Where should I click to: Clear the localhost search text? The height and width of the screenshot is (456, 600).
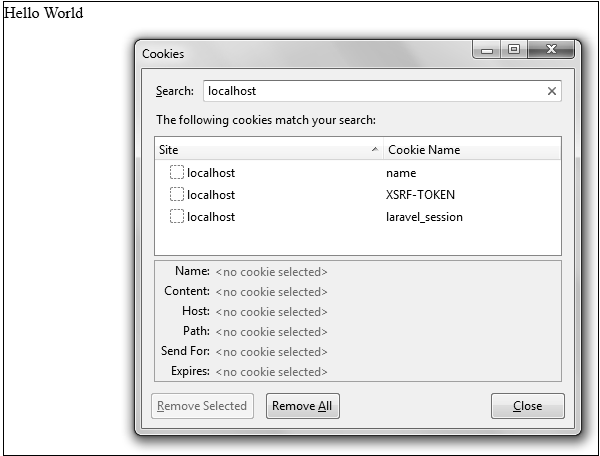coord(551,91)
